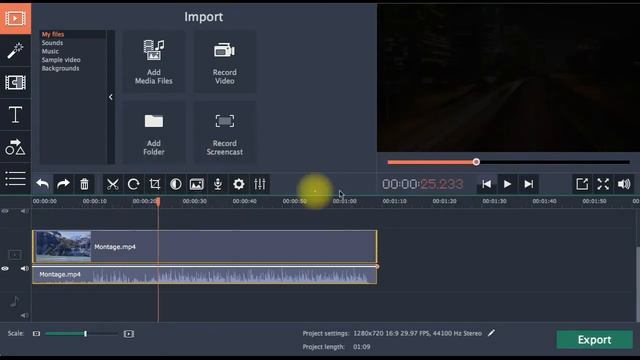Click the music track note icon

14,302
